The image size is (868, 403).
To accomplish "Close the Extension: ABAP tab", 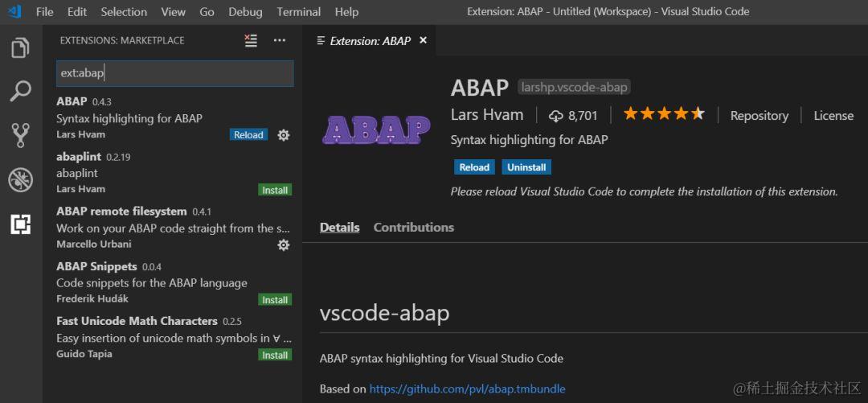I will point(423,40).
